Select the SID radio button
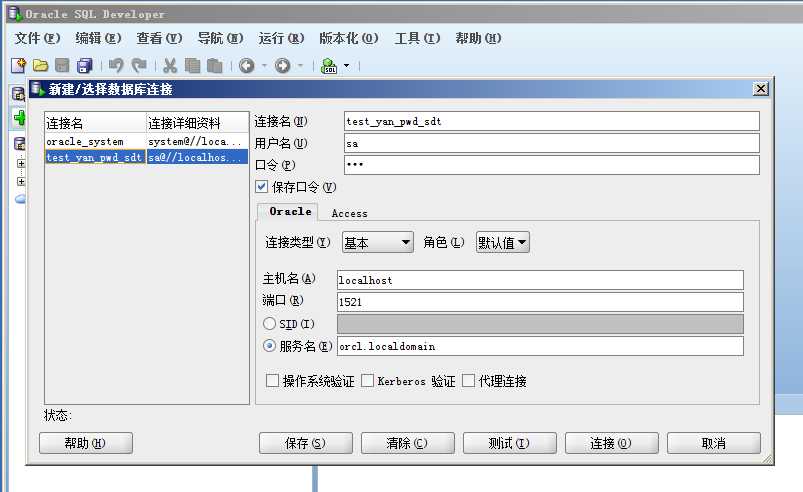The height and width of the screenshot is (492, 803). coord(269,324)
